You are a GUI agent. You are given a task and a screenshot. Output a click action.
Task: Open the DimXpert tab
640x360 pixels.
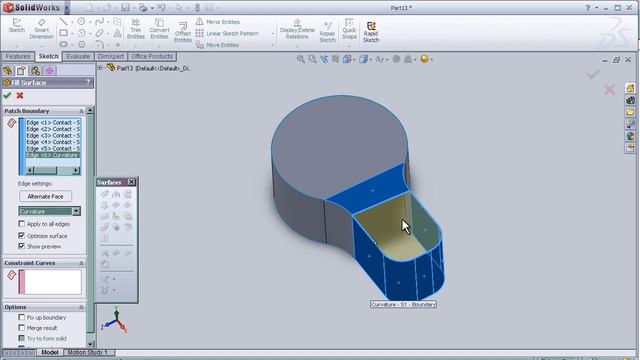[x=111, y=56]
